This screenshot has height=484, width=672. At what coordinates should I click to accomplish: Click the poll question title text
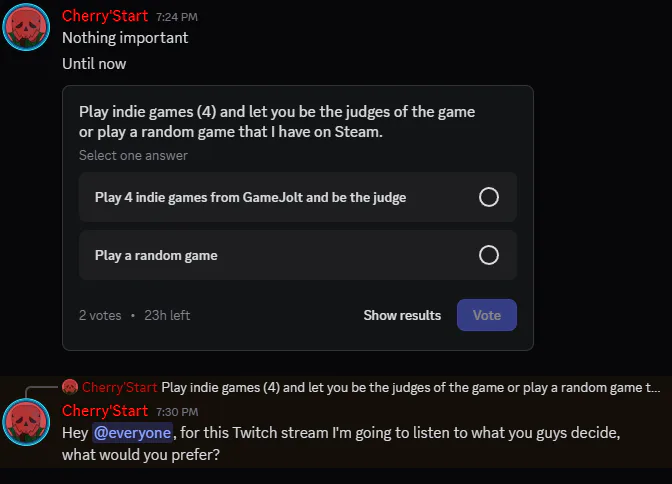(277, 122)
